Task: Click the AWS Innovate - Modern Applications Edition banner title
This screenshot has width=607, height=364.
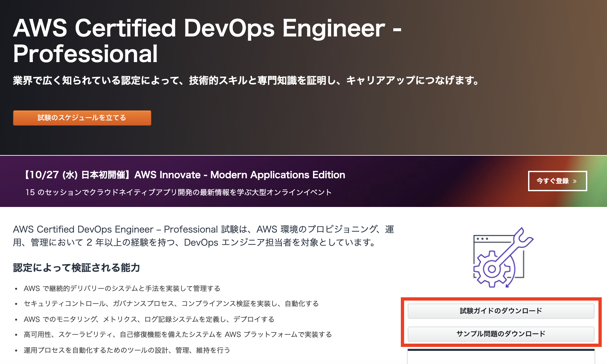Action: pos(185,175)
